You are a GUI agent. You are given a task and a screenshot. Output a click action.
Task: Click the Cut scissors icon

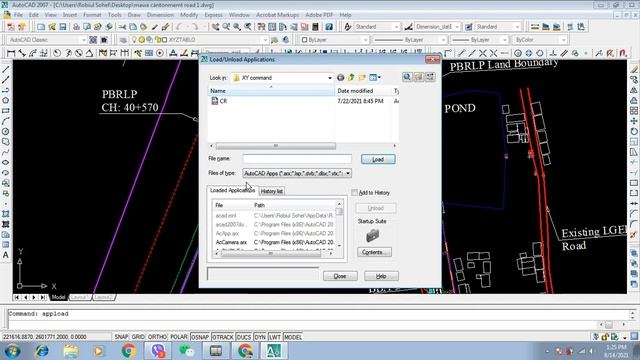[x=122, y=27]
